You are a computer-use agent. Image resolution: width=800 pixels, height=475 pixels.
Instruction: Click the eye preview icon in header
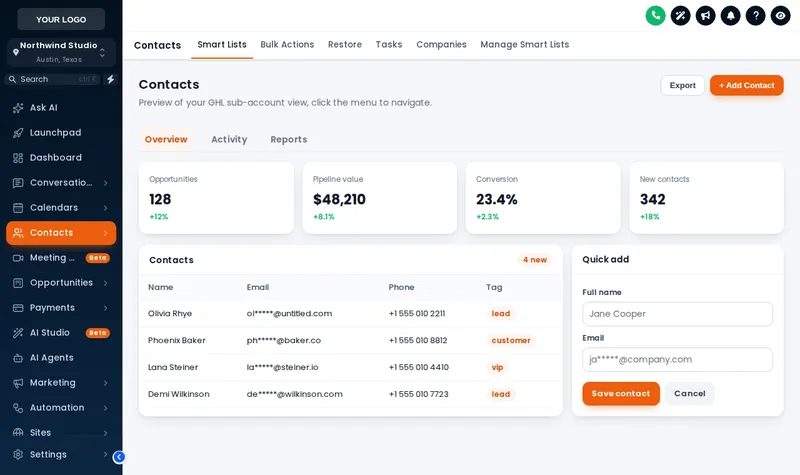[x=780, y=15]
